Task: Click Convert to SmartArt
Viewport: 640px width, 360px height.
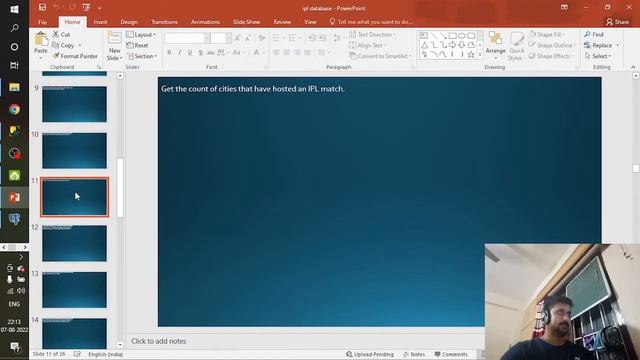Action: tap(380, 56)
